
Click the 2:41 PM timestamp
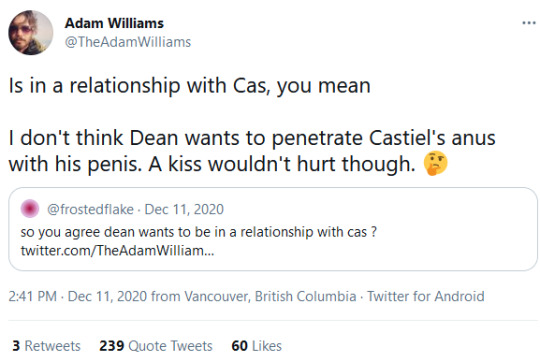tap(33, 296)
